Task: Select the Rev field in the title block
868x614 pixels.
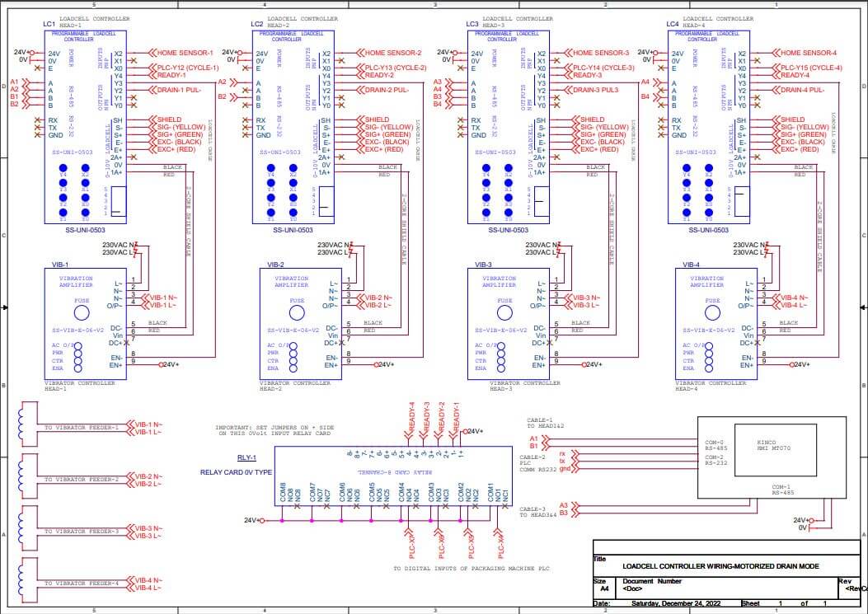Action: pos(851,586)
